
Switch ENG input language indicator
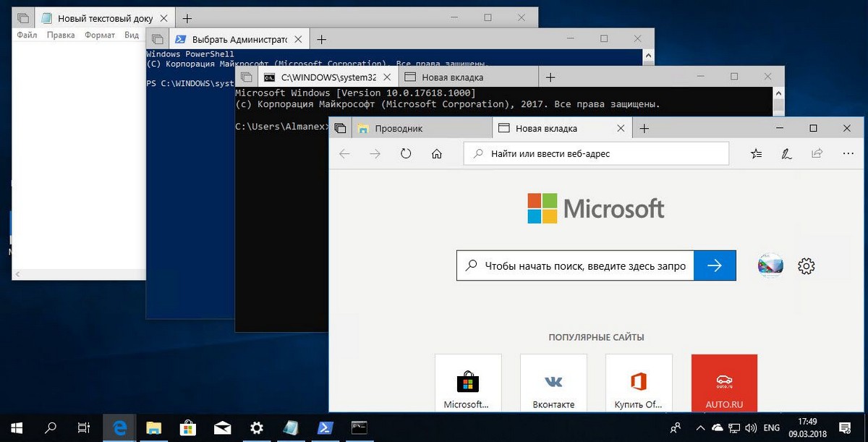[773, 428]
